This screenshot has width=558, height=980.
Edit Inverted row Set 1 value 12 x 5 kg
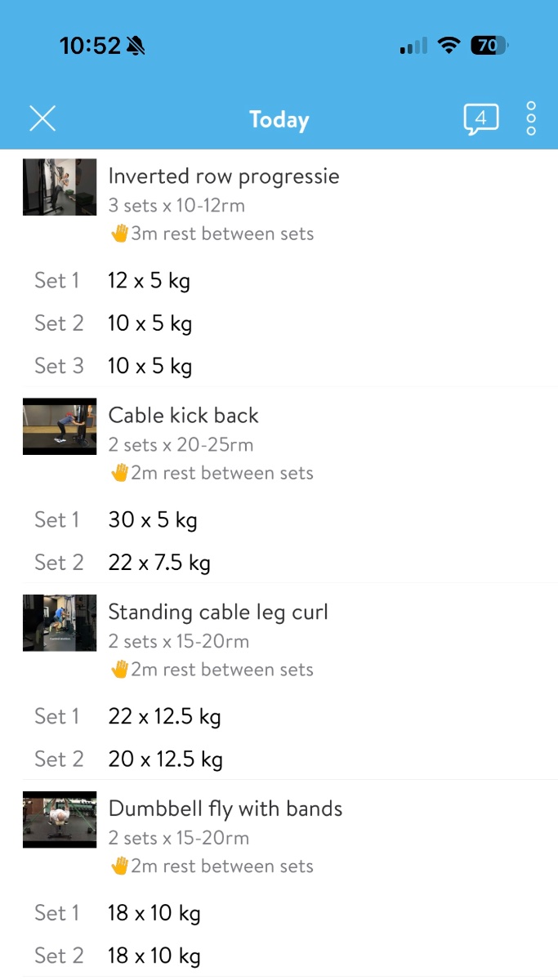[x=149, y=281]
